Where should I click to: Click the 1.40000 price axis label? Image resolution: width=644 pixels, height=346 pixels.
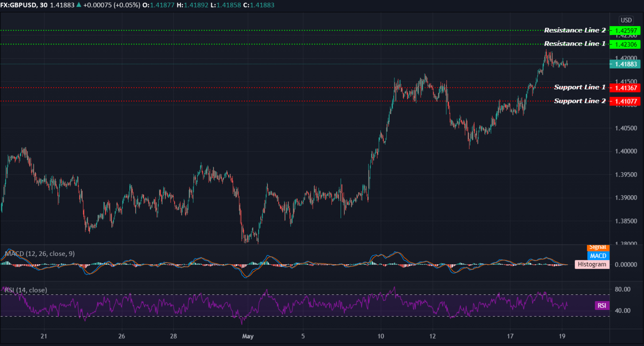(x=626, y=151)
